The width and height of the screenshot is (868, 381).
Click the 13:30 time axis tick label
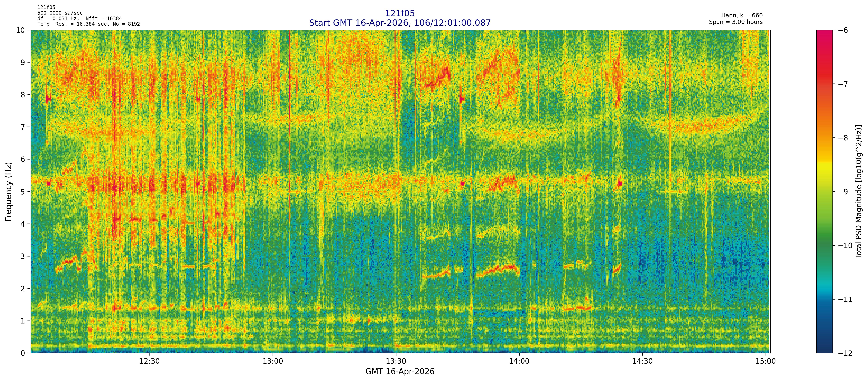point(396,362)
